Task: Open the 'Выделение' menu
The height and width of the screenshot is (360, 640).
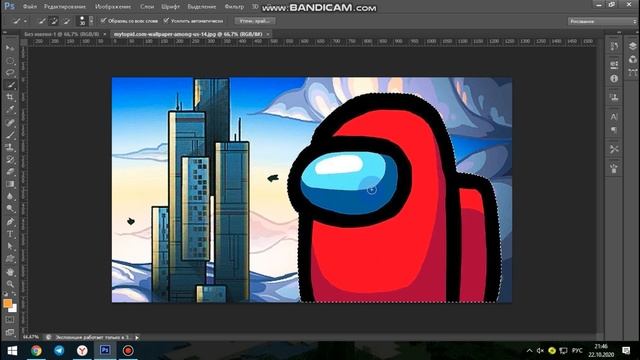Action: coord(202,7)
